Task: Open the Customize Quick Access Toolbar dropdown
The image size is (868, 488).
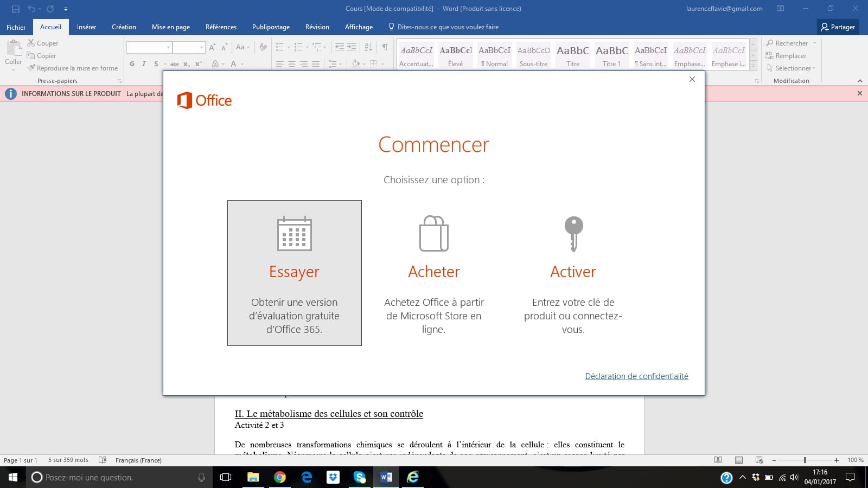Action: (66, 9)
